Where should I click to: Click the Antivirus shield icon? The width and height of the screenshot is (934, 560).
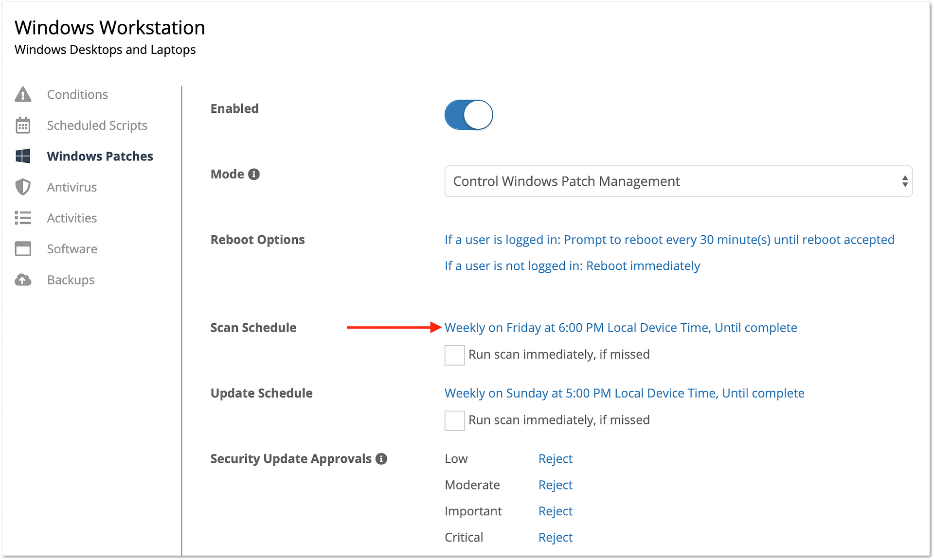coord(23,187)
